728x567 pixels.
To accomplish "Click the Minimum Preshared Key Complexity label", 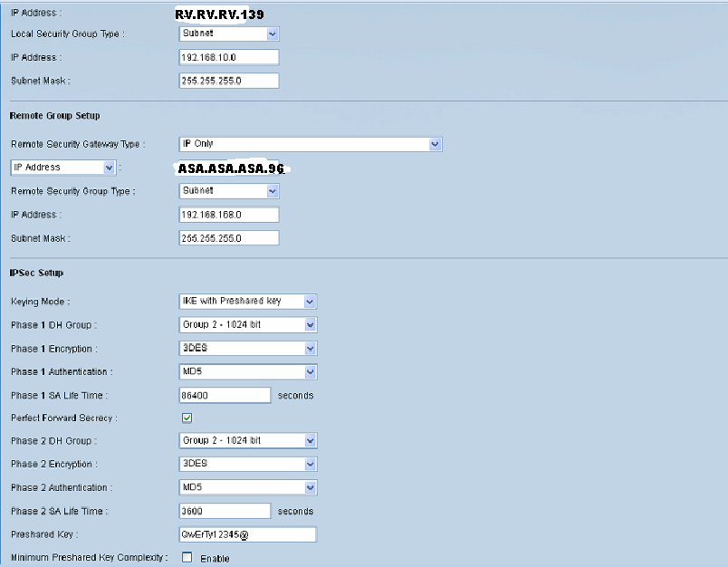I will [89, 557].
